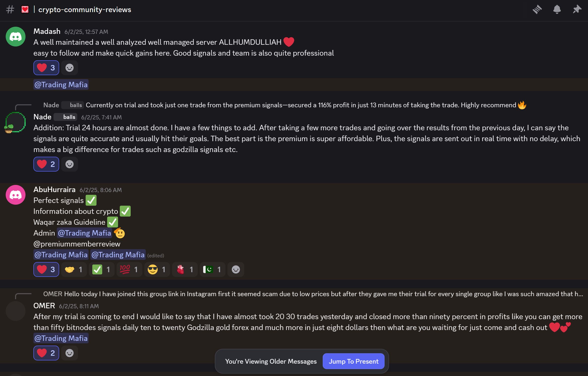Open Madash's green avatar profile
This screenshot has height=376, width=588.
pyautogui.click(x=16, y=37)
